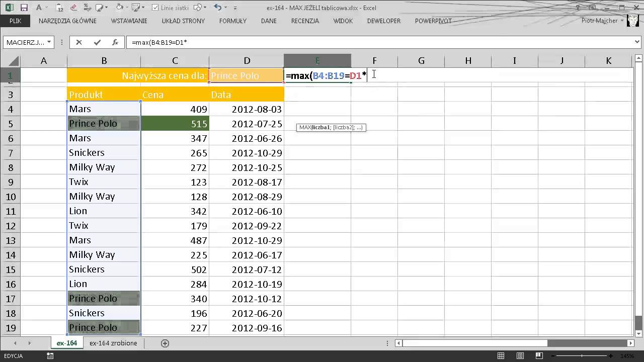
Task: Open the Name Box dropdown arrow
Action: click(x=49, y=42)
